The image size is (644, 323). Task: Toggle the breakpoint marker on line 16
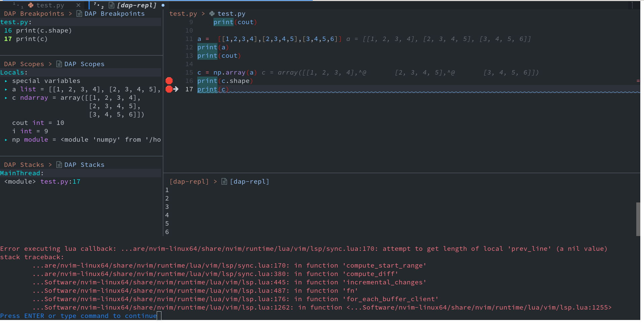169,81
